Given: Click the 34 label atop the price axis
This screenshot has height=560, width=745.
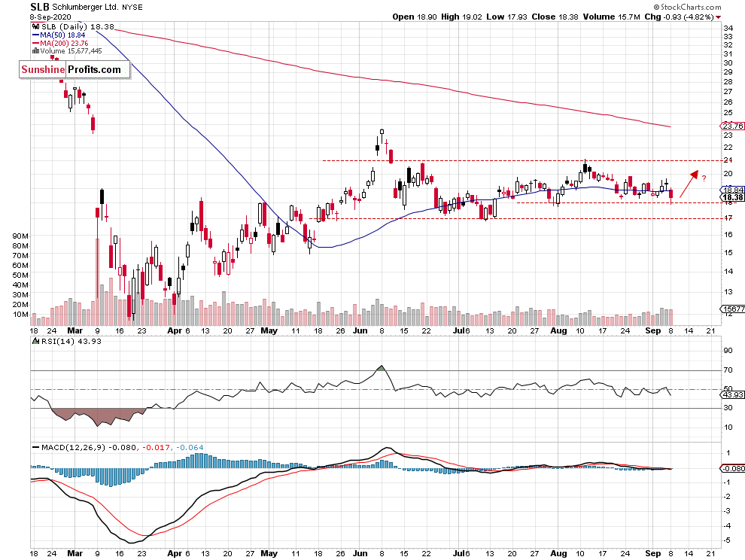Looking at the screenshot, I should click(x=728, y=28).
